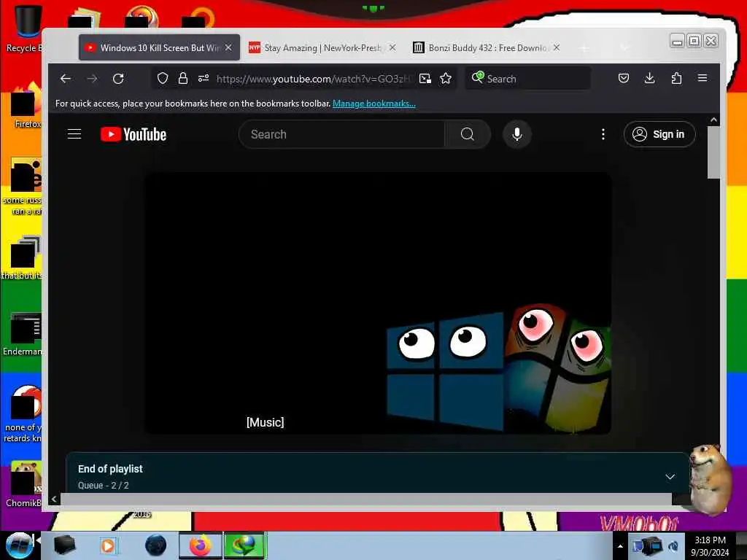
Task: Click the vertical page scrollbar thumb
Action: (x=713, y=152)
